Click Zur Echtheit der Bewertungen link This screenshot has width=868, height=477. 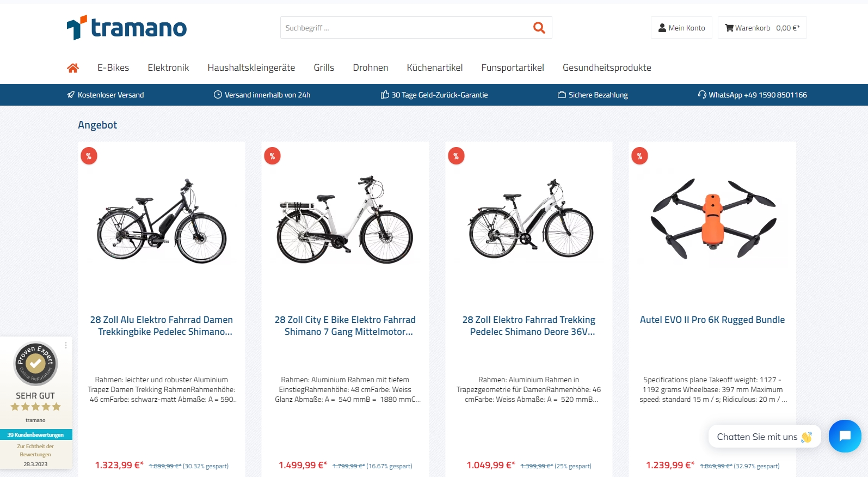pyautogui.click(x=35, y=450)
